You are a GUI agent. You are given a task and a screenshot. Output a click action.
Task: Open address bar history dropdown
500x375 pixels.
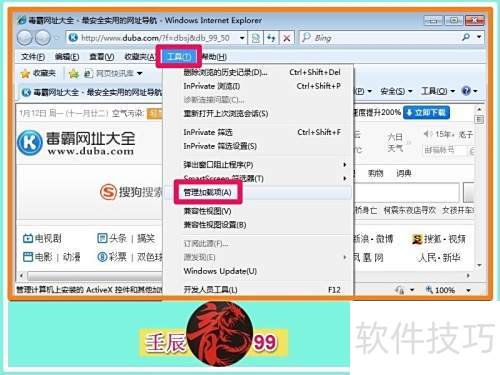[x=242, y=38]
